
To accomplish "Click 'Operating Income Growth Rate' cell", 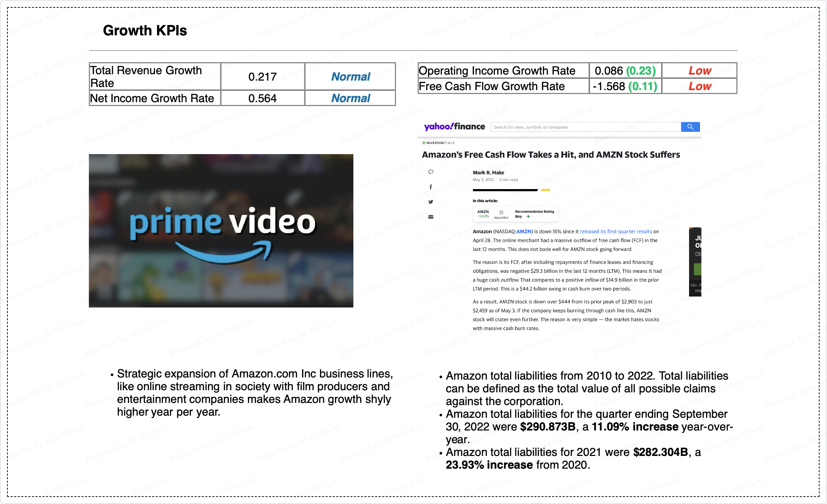I will [504, 71].
